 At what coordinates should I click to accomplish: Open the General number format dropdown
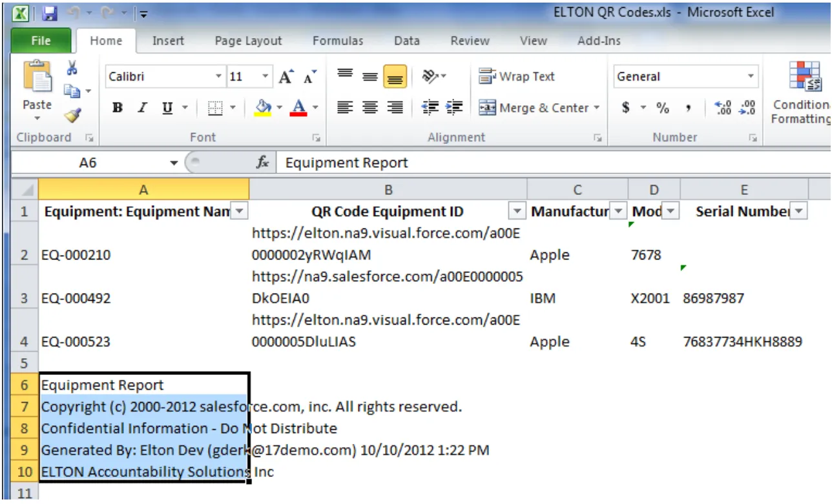coord(751,77)
